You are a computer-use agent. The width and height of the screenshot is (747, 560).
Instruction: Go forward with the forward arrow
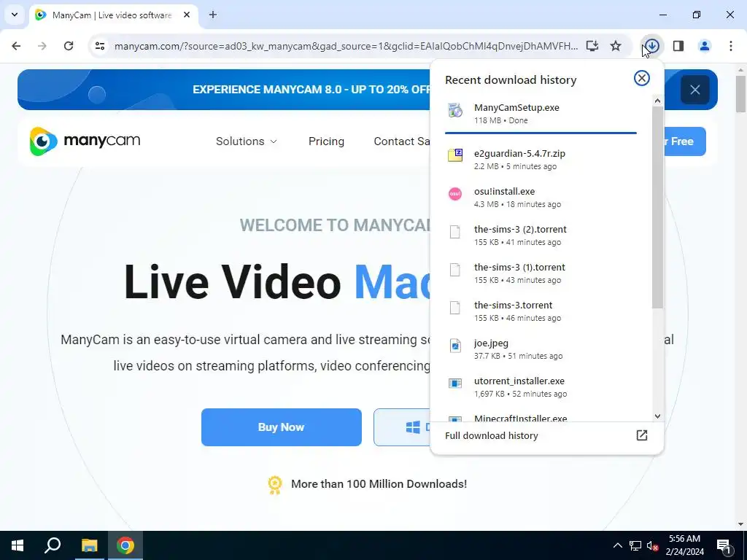(x=42, y=46)
